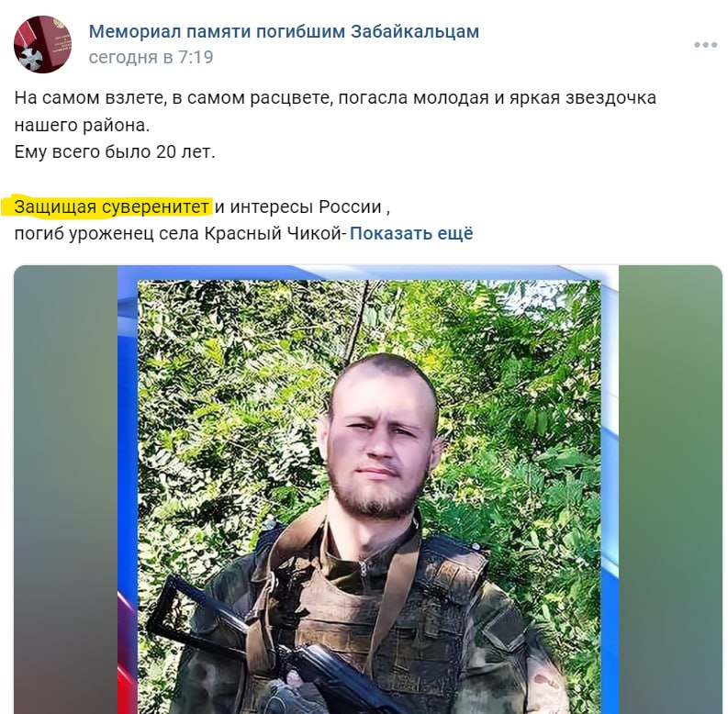This screenshot has height=714, width=728.
Task: Click the green foliage above the soldier's head
Action: pyautogui.click(x=372, y=316)
